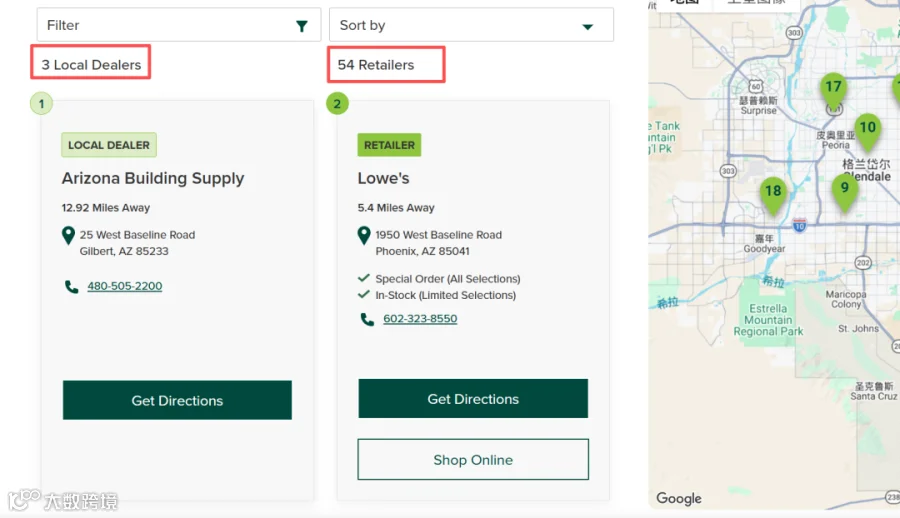Viewport: 900px width, 518px height.
Task: Open the Filter dropdown
Action: click(179, 25)
